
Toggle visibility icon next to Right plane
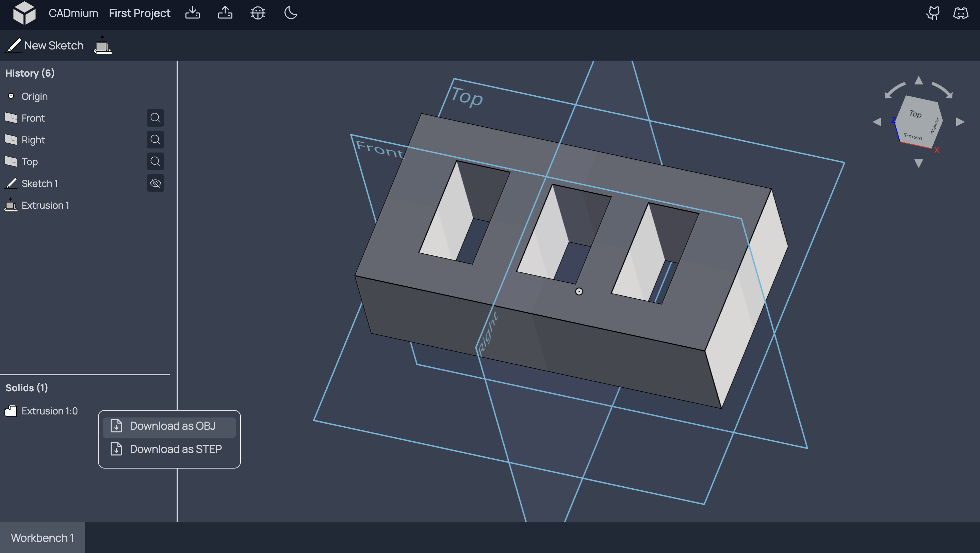tap(156, 139)
